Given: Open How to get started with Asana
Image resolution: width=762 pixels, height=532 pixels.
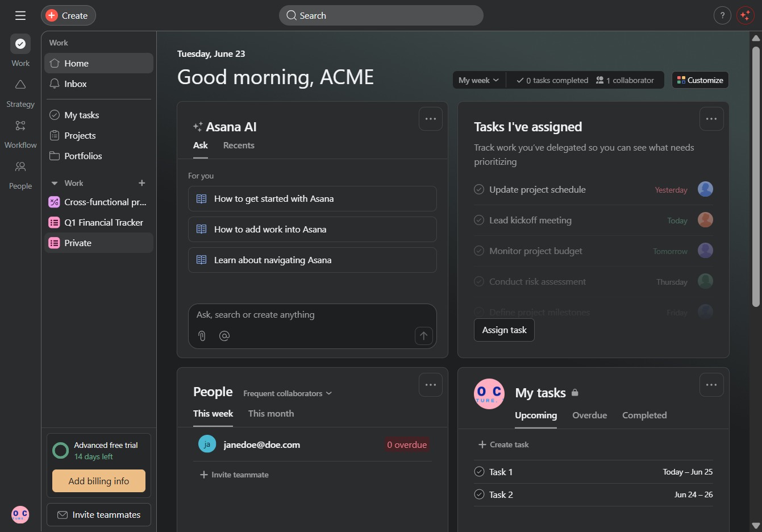Looking at the screenshot, I should tap(313, 198).
